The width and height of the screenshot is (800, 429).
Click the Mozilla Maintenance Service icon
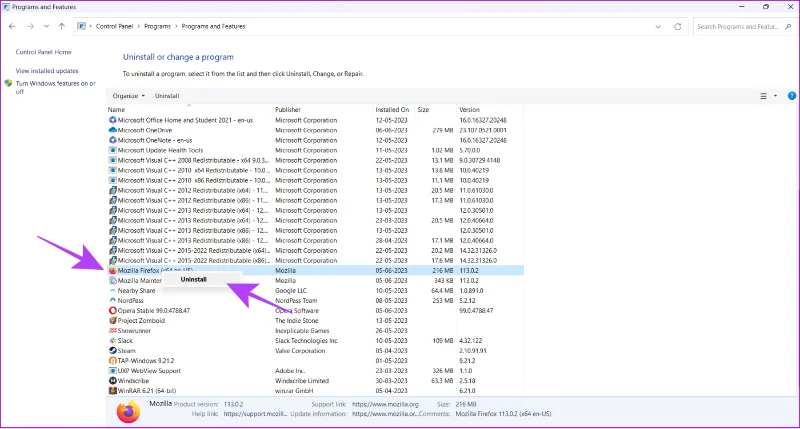click(x=112, y=281)
